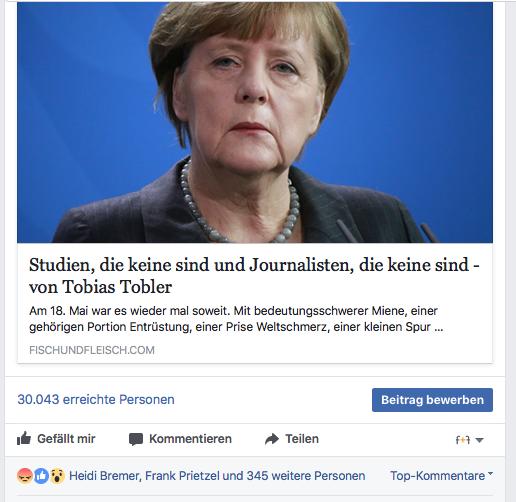The image size is (516, 502).
Task: Open the article headline by Tobias Tobler
Action: coord(254,276)
